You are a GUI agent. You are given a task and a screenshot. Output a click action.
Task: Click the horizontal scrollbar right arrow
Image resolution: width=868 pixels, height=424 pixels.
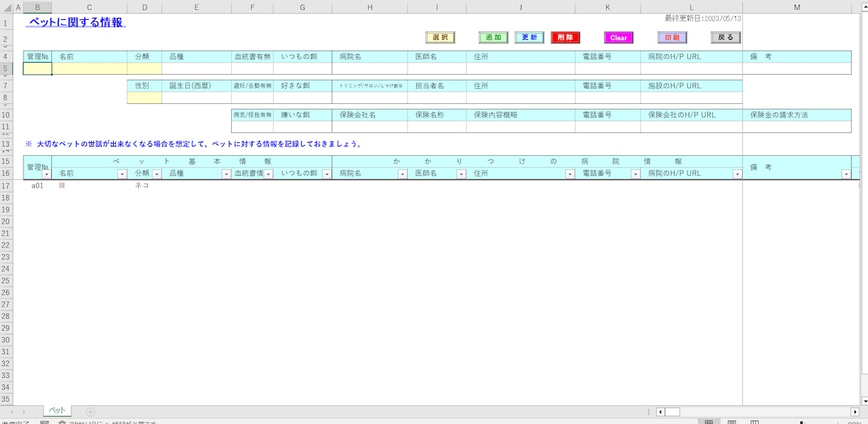855,412
